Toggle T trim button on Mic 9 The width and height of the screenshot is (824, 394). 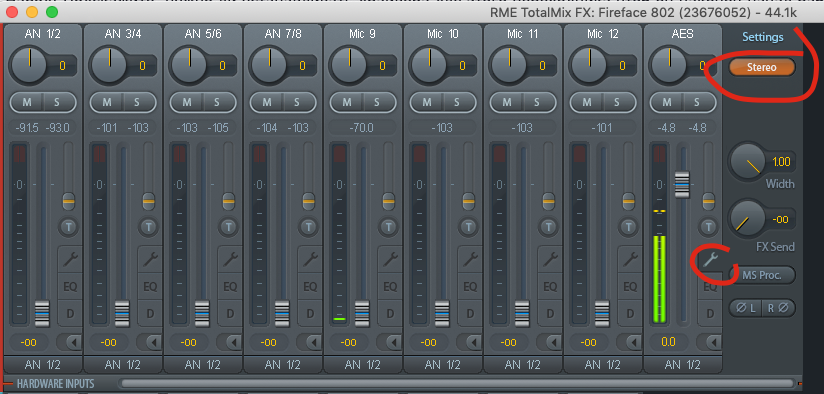click(388, 227)
